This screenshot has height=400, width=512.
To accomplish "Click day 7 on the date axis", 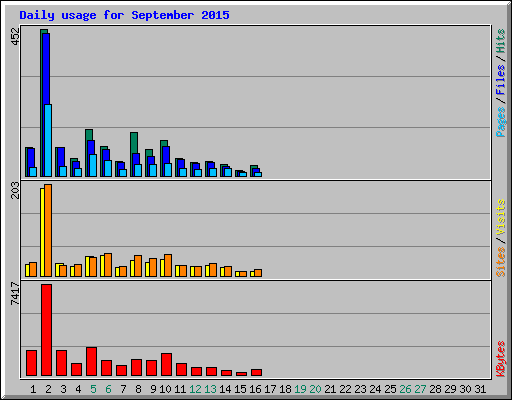I will pyautogui.click(x=123, y=389).
